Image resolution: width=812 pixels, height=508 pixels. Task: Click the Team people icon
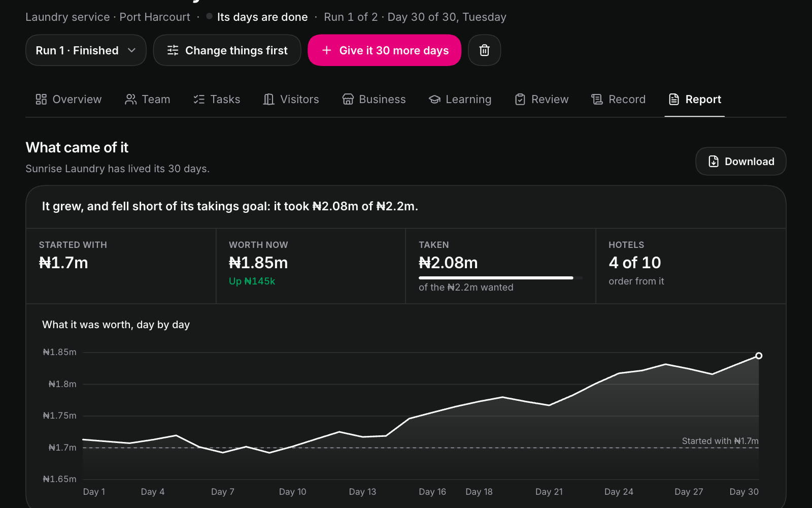[x=130, y=99]
